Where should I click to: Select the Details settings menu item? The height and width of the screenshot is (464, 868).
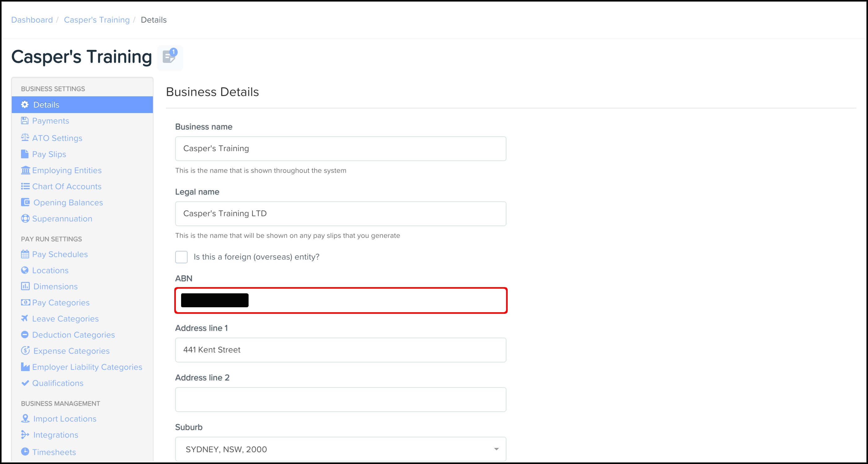(x=46, y=105)
